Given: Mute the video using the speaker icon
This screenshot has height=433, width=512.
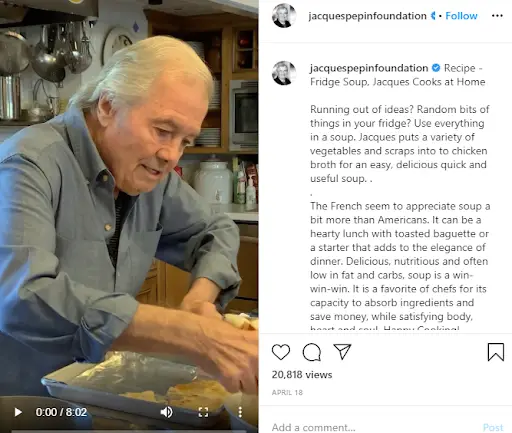Looking at the screenshot, I should [x=166, y=412].
